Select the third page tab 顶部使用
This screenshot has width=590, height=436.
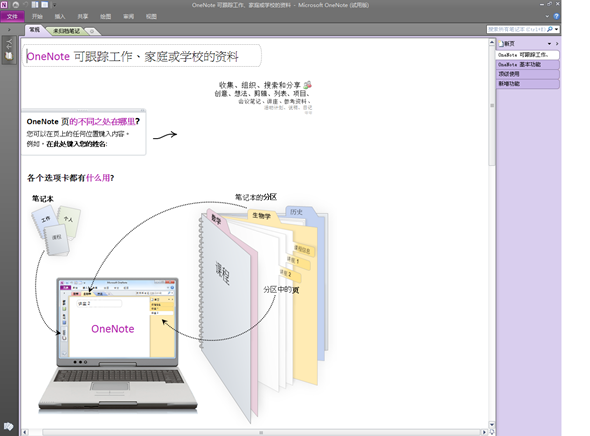coord(528,74)
